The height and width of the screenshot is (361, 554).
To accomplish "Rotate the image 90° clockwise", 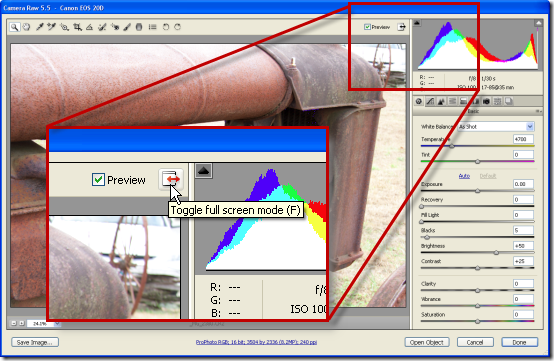I will tap(178, 27).
